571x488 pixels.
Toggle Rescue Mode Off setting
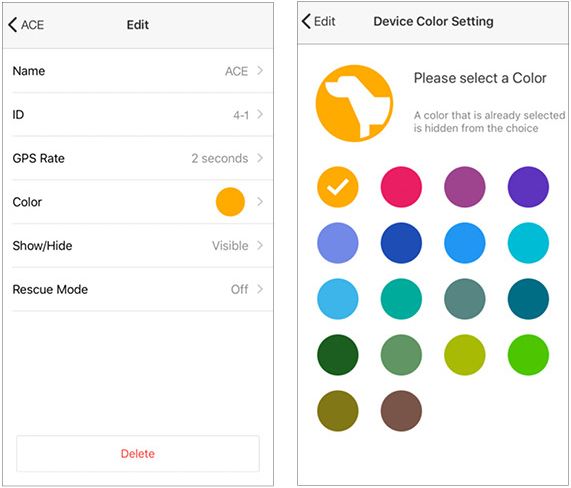click(138, 289)
